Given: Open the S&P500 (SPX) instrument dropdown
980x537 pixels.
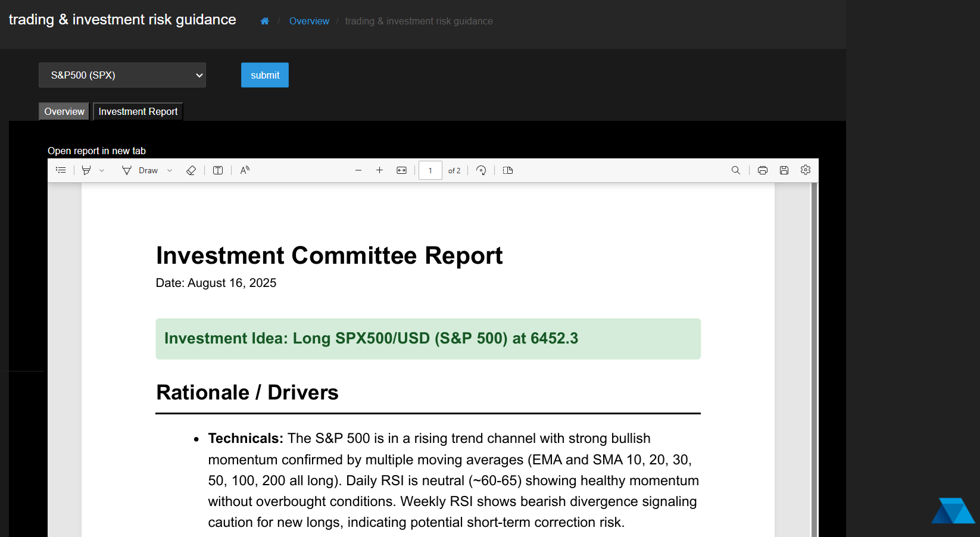Looking at the screenshot, I should (122, 75).
